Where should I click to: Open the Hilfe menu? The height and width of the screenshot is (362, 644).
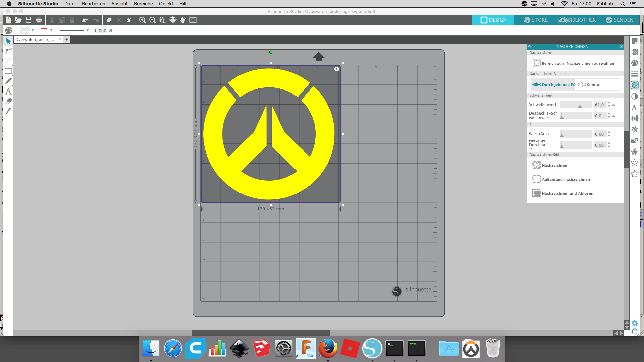184,4
